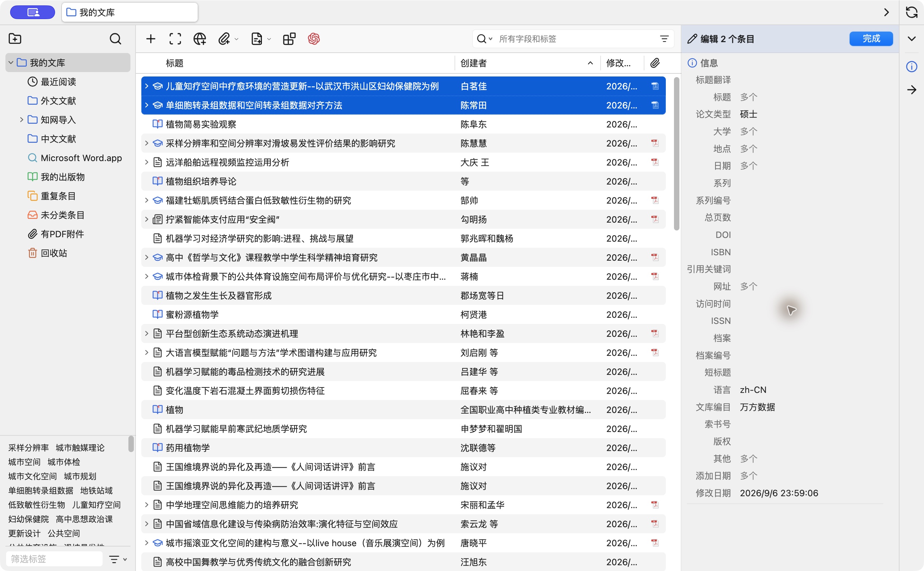Image resolution: width=924 pixels, height=571 pixels.
Task: Click the 修改 date column header
Action: [622, 63]
